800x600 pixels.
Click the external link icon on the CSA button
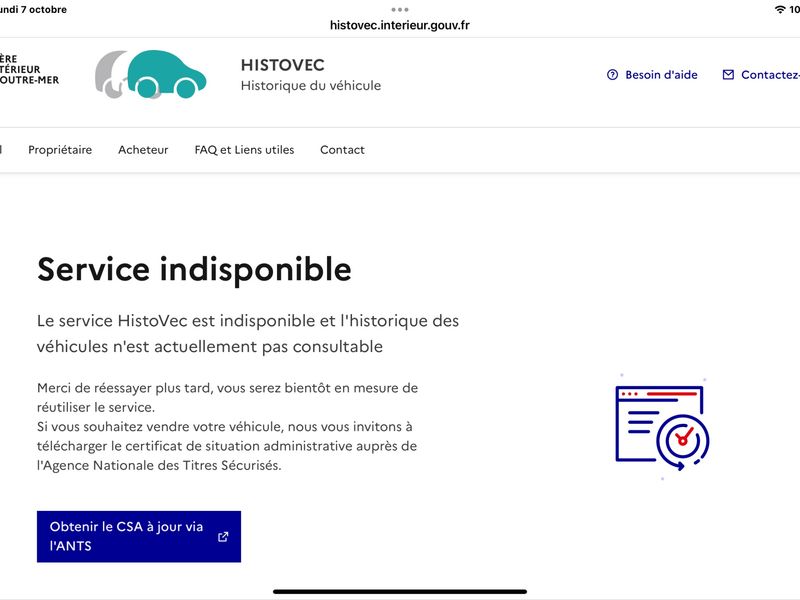pos(223,537)
